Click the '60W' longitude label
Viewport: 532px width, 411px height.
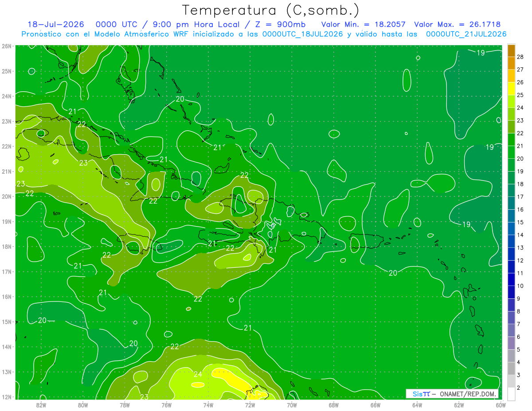click(x=501, y=405)
